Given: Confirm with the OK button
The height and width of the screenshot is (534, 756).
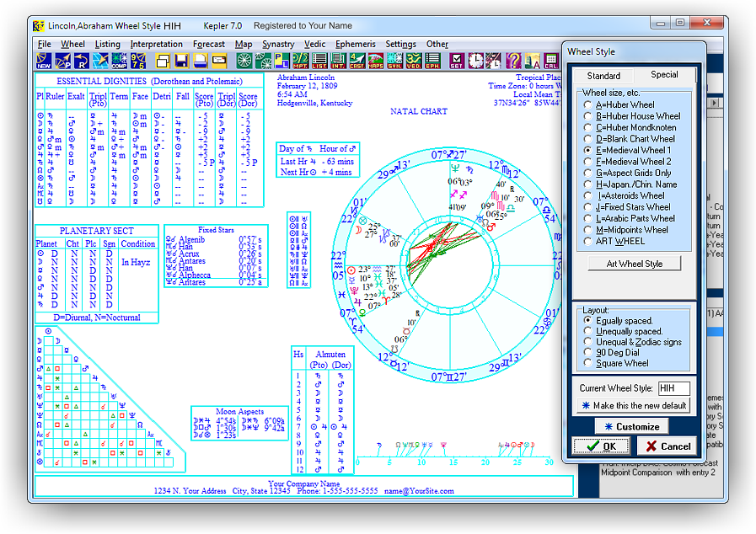Looking at the screenshot, I should [601, 446].
